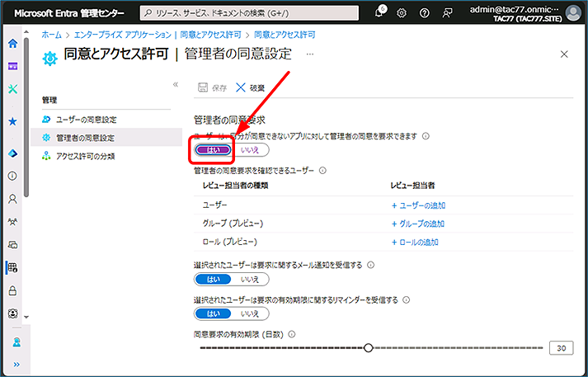
Task: Click + グループの追加 link
Action: tap(418, 224)
